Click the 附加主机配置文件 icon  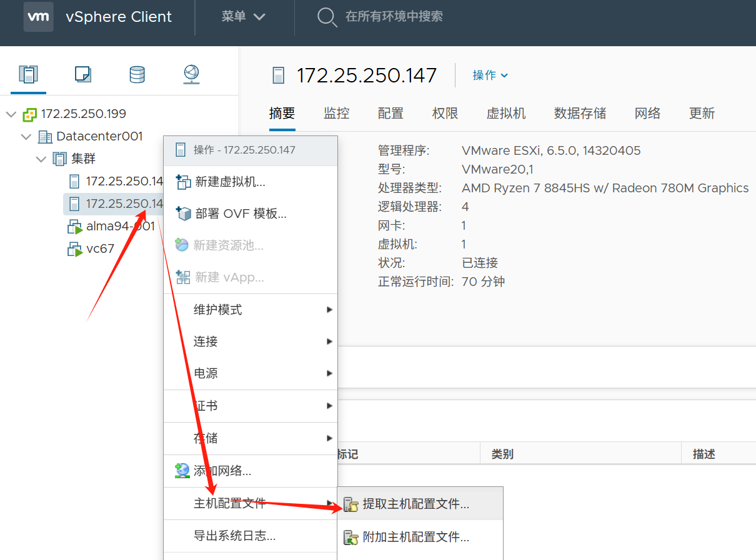(x=351, y=537)
